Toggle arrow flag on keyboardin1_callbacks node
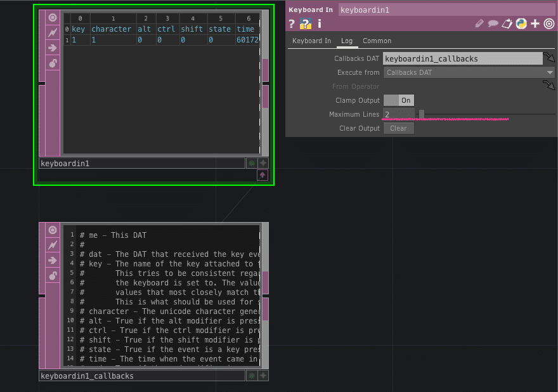The width and height of the screenshot is (558, 392). [53, 260]
